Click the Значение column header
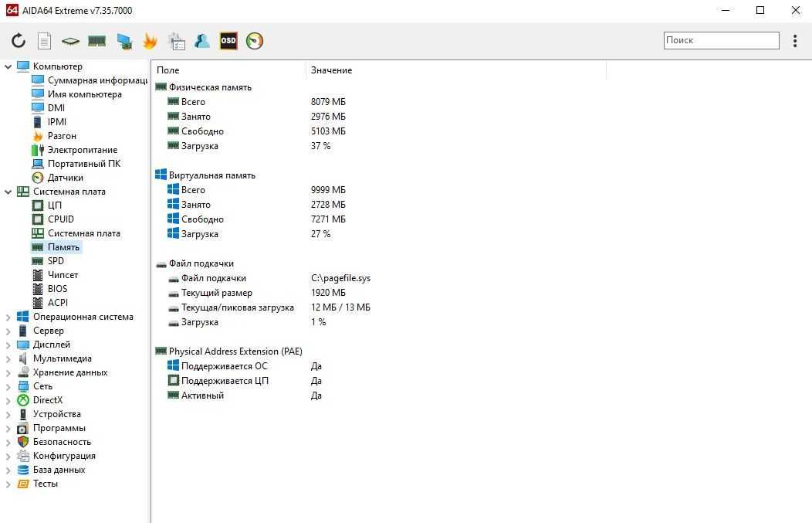 coord(331,70)
